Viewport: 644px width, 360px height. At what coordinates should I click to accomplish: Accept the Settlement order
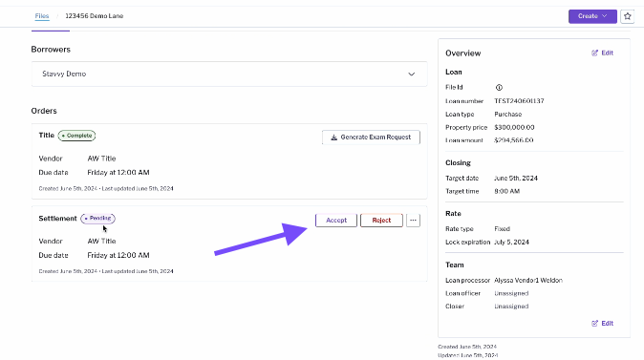tap(336, 221)
